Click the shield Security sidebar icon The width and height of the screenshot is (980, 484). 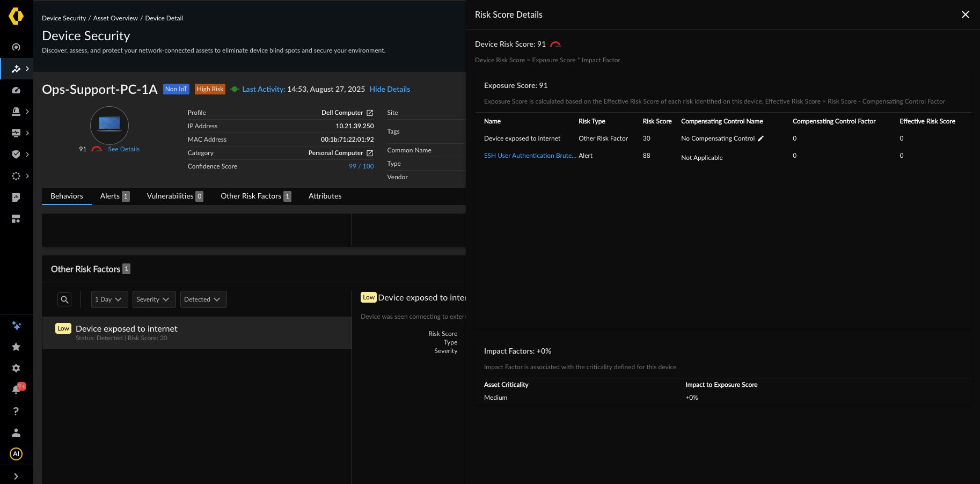[16, 154]
